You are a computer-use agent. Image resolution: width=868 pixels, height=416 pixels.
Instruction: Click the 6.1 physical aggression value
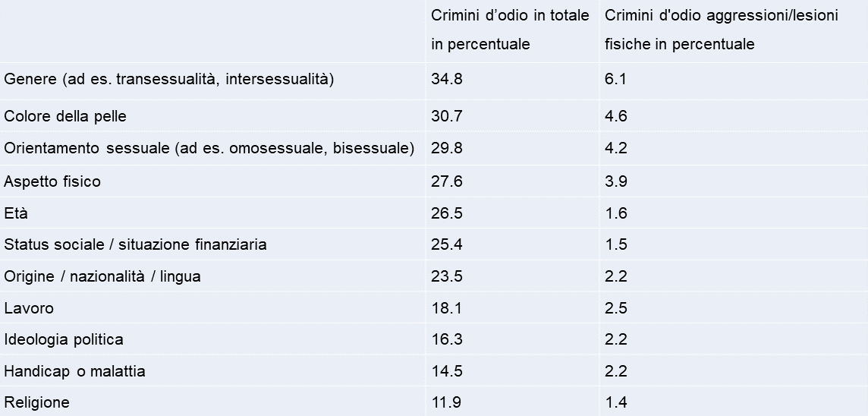point(615,79)
